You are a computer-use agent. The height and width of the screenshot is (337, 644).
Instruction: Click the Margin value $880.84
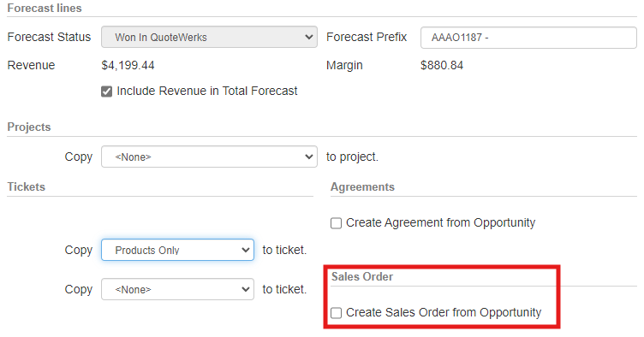click(x=442, y=65)
